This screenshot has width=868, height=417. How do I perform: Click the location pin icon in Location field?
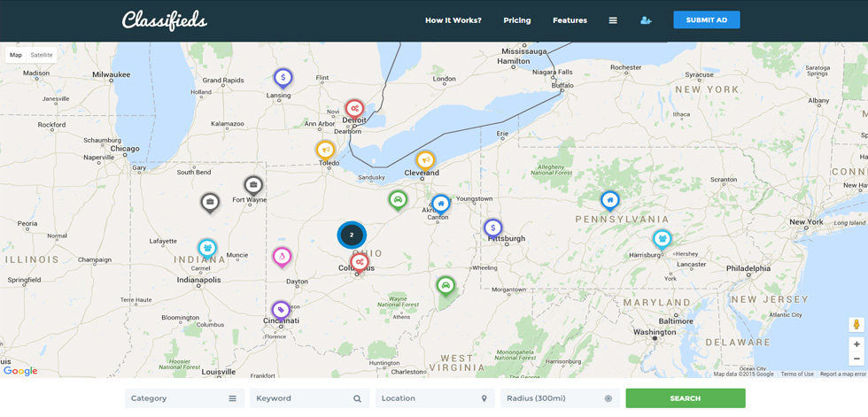[484, 398]
